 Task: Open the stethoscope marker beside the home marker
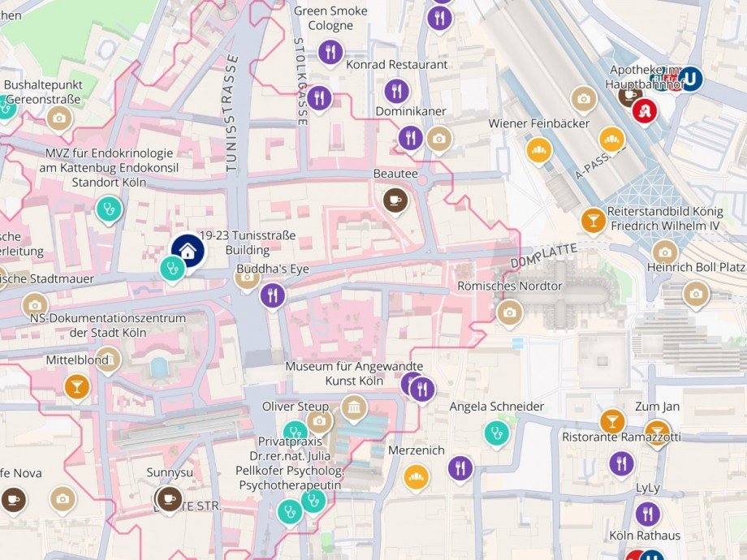click(x=172, y=269)
